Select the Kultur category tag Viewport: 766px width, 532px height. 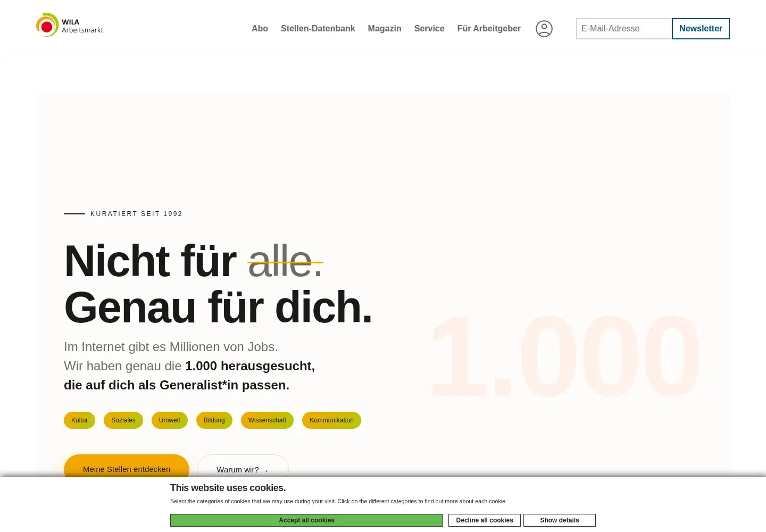click(x=79, y=420)
